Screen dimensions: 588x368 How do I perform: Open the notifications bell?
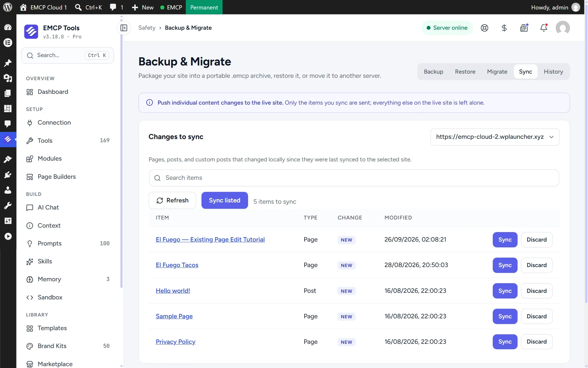pos(544,28)
